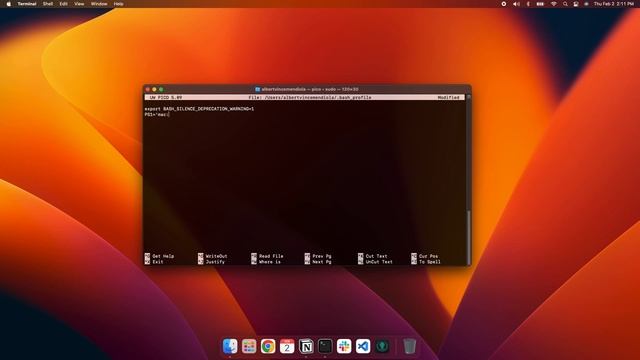Viewport: 640px width, 360px height.
Task: Open Spotlight search
Action: point(565,4)
